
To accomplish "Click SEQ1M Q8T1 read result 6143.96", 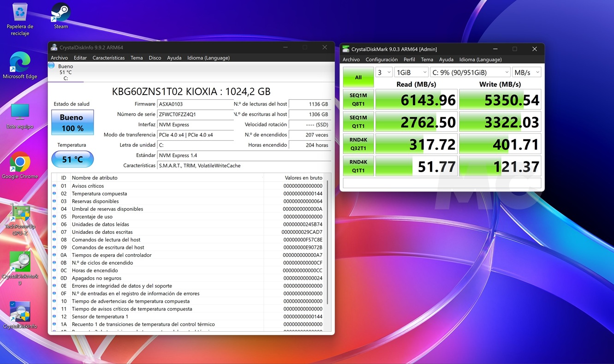I will tap(417, 100).
